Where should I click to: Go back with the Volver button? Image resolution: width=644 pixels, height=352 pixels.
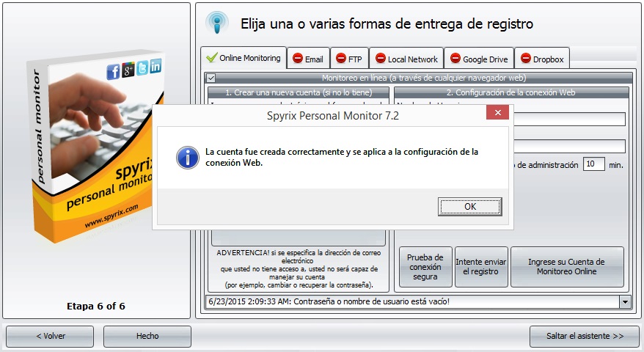(x=50, y=336)
